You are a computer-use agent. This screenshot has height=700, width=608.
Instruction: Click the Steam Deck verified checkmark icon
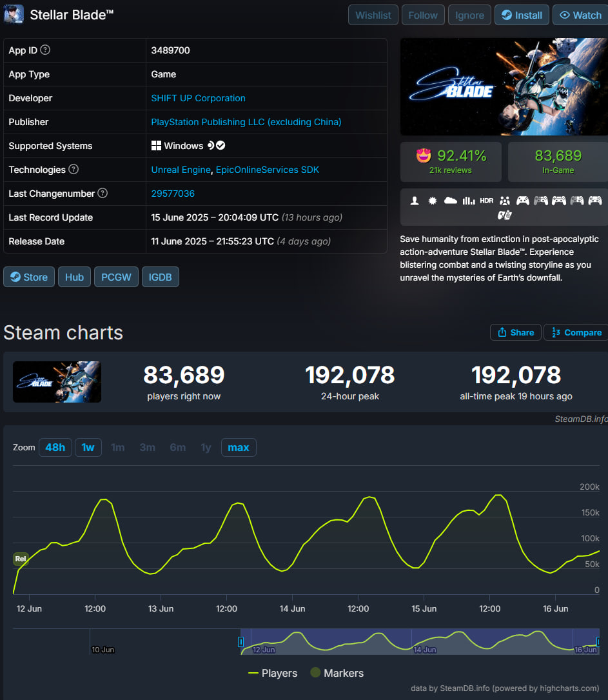[221, 146]
